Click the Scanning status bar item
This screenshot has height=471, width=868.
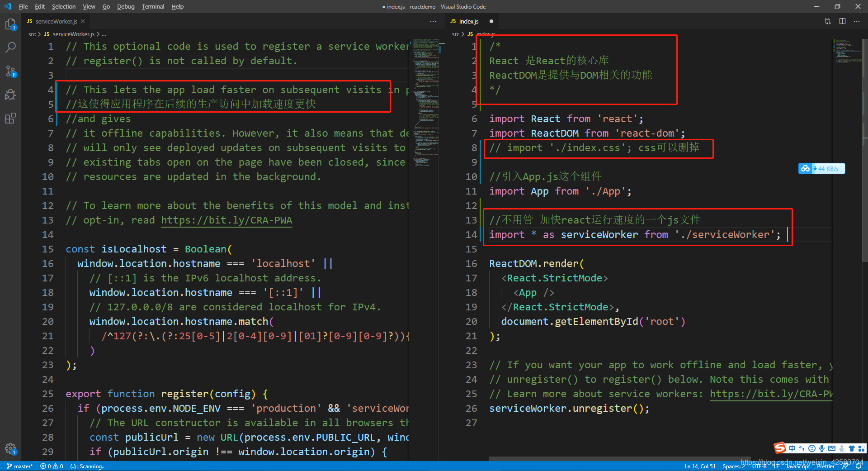click(87, 466)
